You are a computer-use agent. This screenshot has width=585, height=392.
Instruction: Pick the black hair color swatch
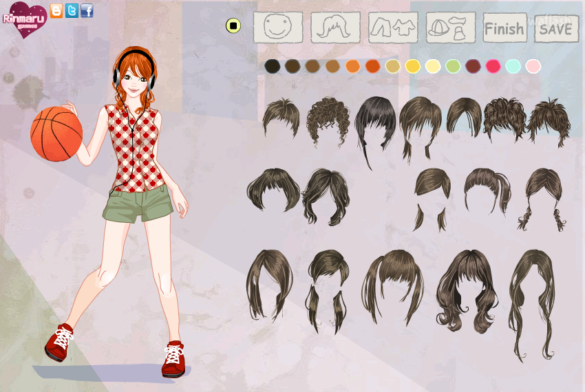[273, 67]
